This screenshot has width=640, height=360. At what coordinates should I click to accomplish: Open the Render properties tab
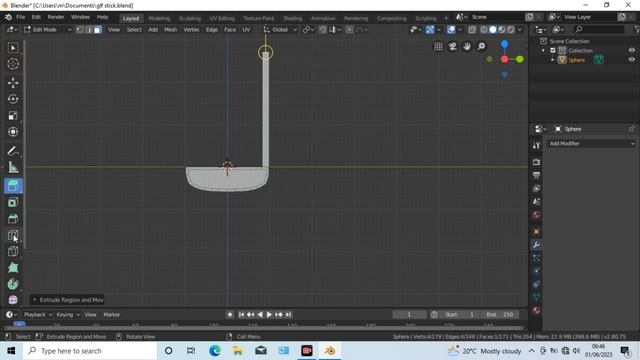[x=536, y=162]
